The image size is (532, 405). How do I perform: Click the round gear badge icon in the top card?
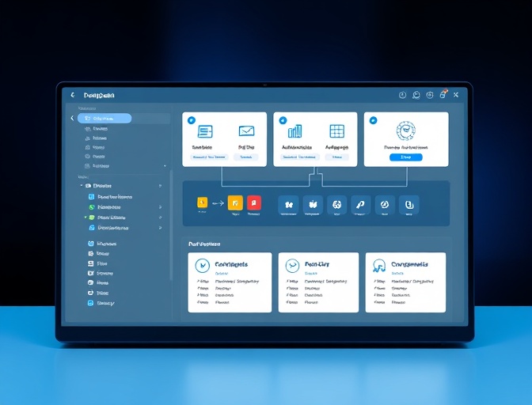tap(406, 131)
